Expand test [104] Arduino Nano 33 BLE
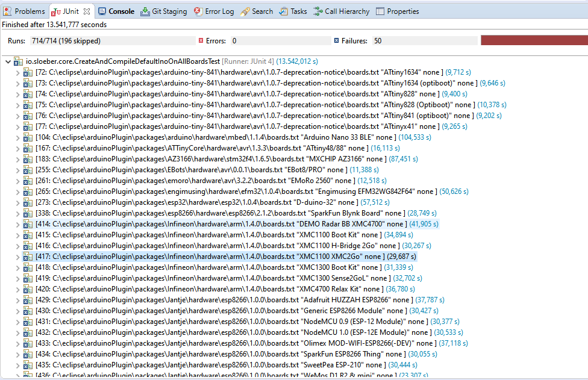This screenshot has width=588, height=380. click(x=17, y=137)
